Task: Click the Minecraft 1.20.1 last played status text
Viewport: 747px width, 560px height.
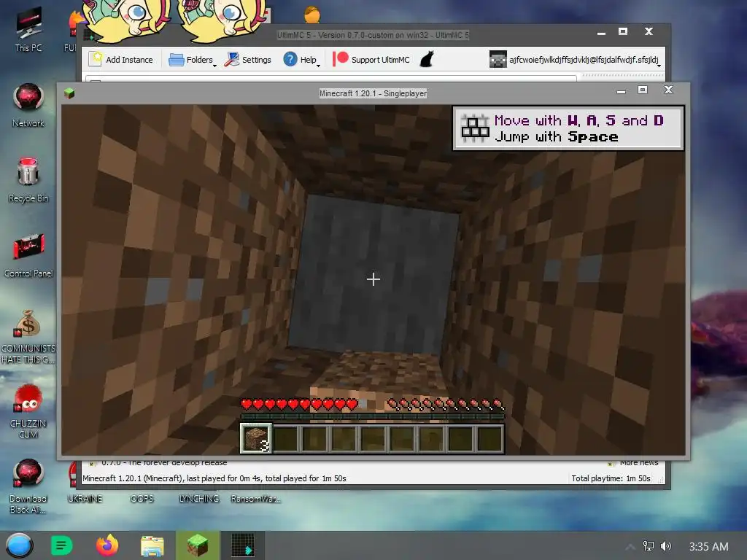Action: tap(214, 478)
